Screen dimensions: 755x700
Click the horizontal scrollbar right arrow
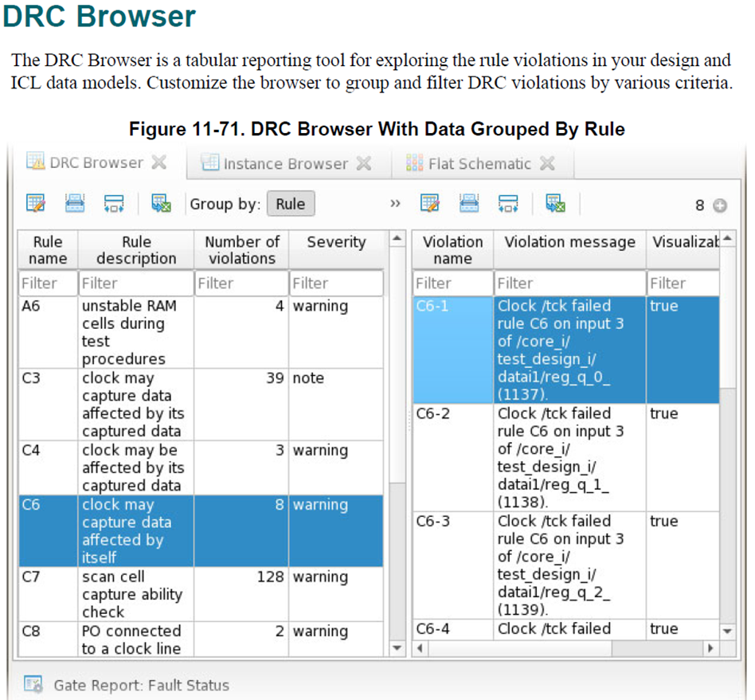710,648
